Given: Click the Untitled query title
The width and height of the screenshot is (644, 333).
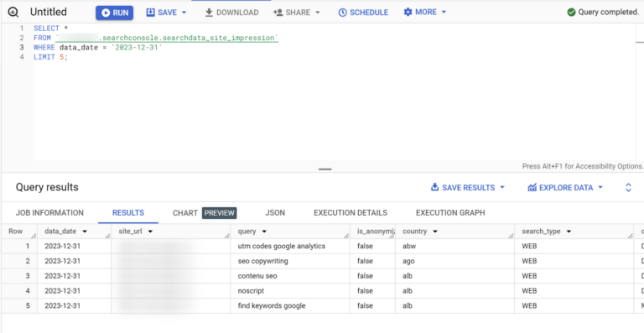Looking at the screenshot, I should [x=49, y=12].
